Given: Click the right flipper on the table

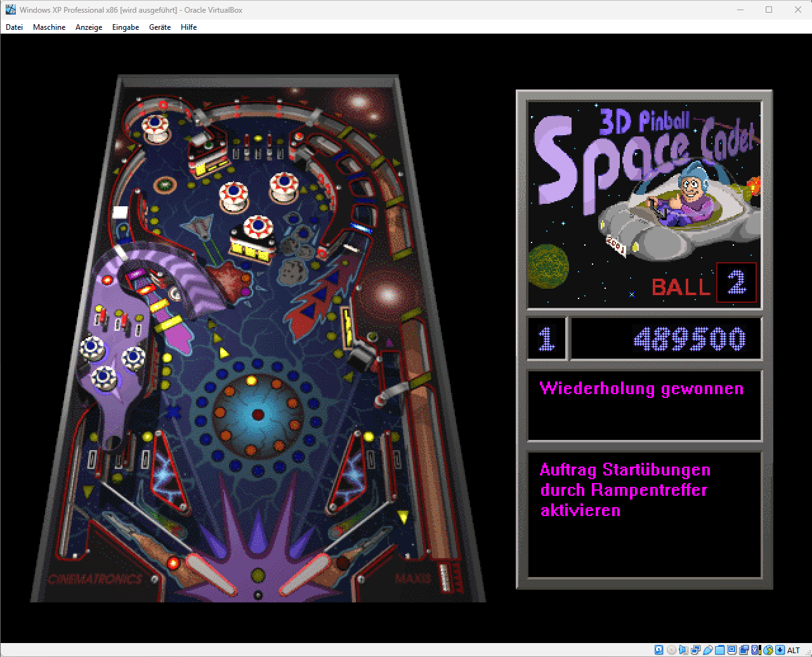Looking at the screenshot, I should click(x=304, y=575).
